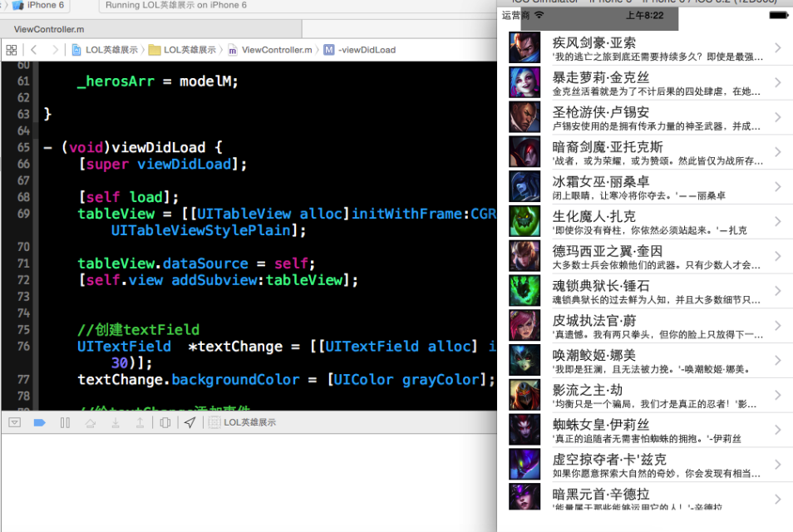Select the 德玛西亚之翼·奎因 row

[x=645, y=256]
